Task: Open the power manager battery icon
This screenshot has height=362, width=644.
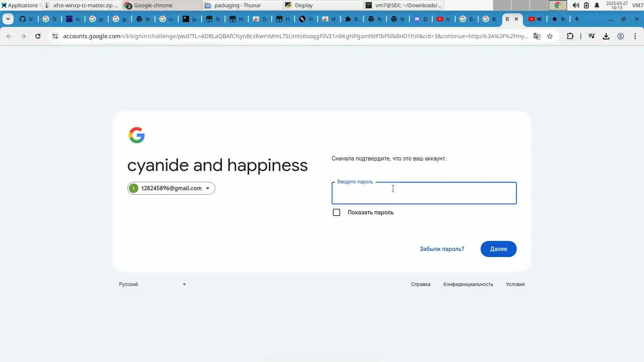Action: (586, 5)
